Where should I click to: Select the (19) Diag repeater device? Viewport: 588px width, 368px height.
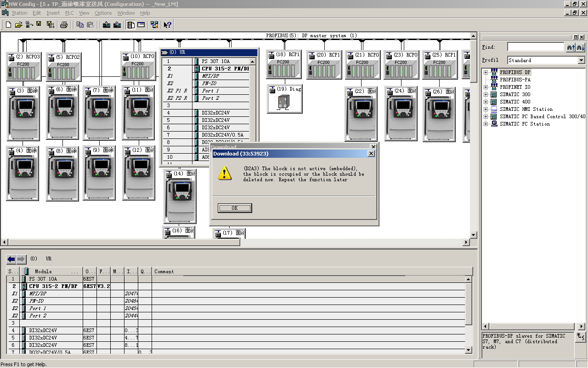(285, 98)
